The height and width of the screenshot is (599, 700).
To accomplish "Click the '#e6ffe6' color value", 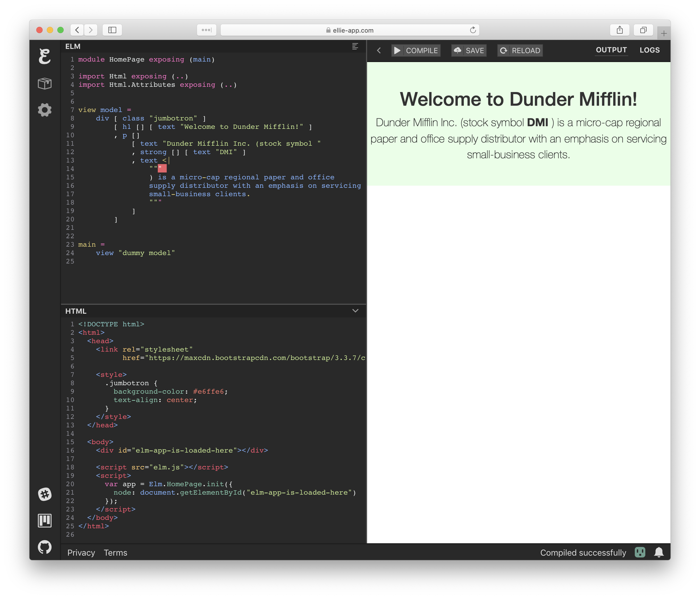I will (208, 392).
